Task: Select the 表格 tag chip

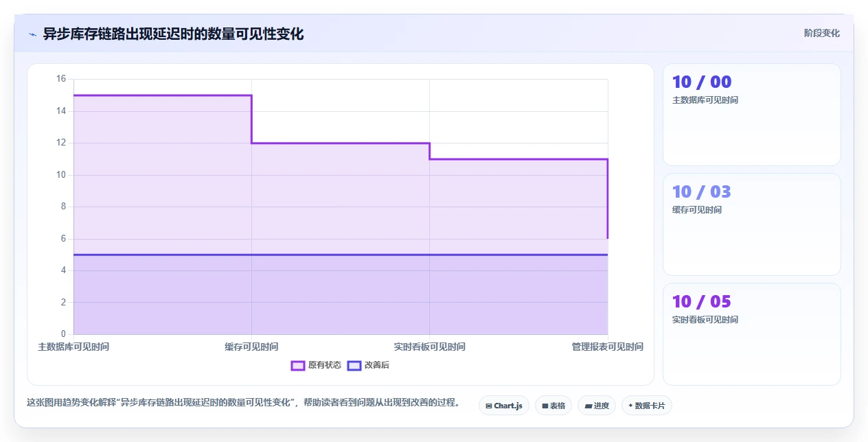Action: [553, 406]
